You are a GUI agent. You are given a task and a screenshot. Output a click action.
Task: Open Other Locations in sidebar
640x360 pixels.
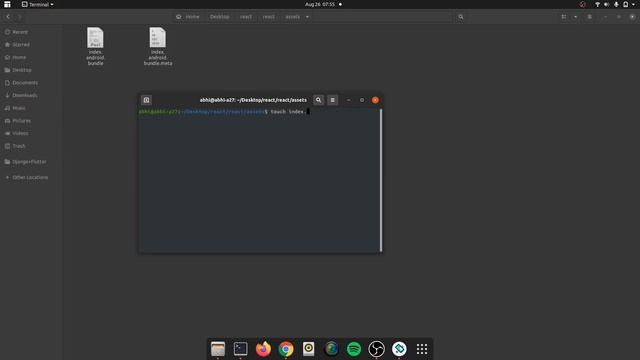tap(31, 177)
